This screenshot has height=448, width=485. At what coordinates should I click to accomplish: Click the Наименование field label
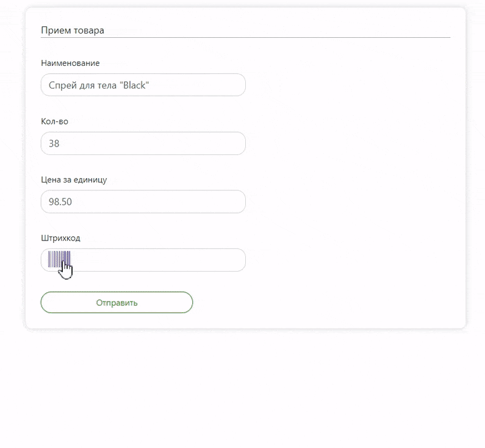tap(70, 63)
